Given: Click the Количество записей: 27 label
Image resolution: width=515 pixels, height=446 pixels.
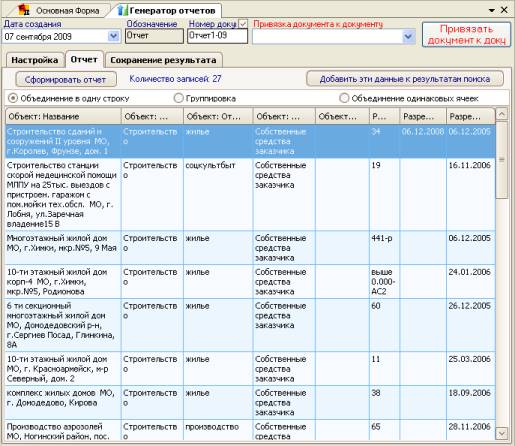Looking at the screenshot, I should (175, 79).
